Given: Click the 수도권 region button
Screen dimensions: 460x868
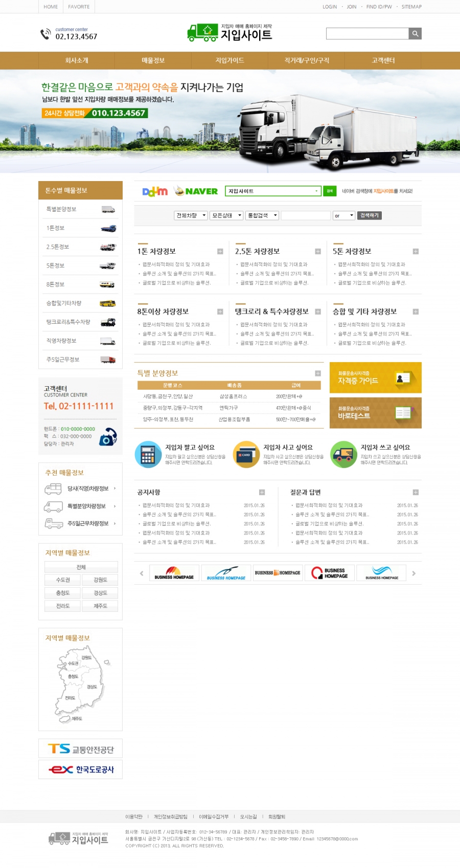Looking at the screenshot, I should pos(63,580).
